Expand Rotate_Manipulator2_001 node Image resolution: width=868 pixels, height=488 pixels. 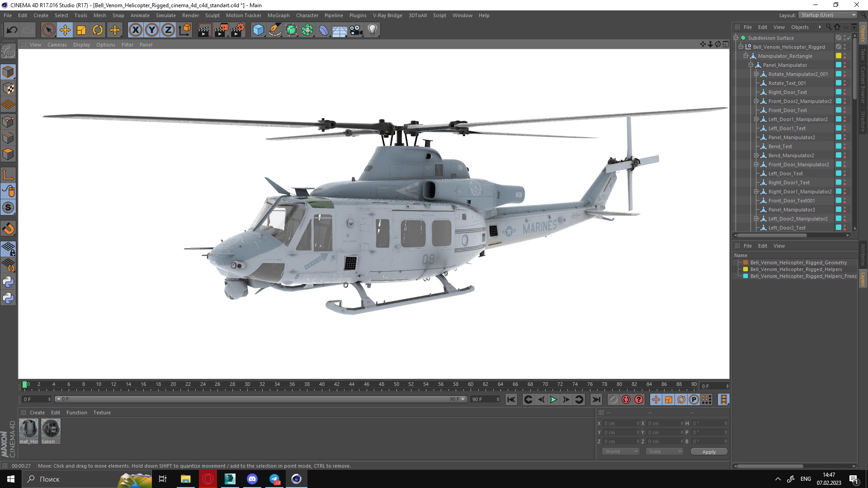(x=756, y=74)
